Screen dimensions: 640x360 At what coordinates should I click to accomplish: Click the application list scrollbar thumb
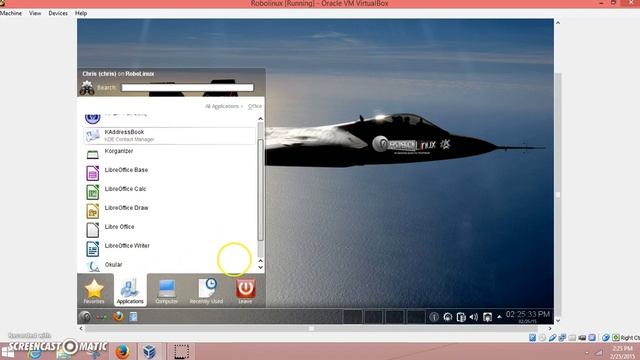coord(260,189)
